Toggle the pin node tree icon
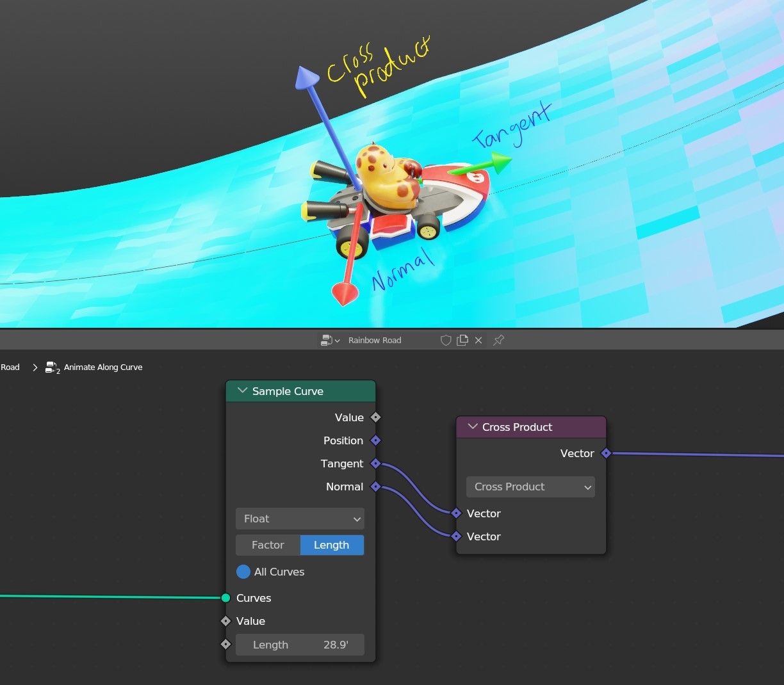The image size is (784, 685). click(x=499, y=340)
